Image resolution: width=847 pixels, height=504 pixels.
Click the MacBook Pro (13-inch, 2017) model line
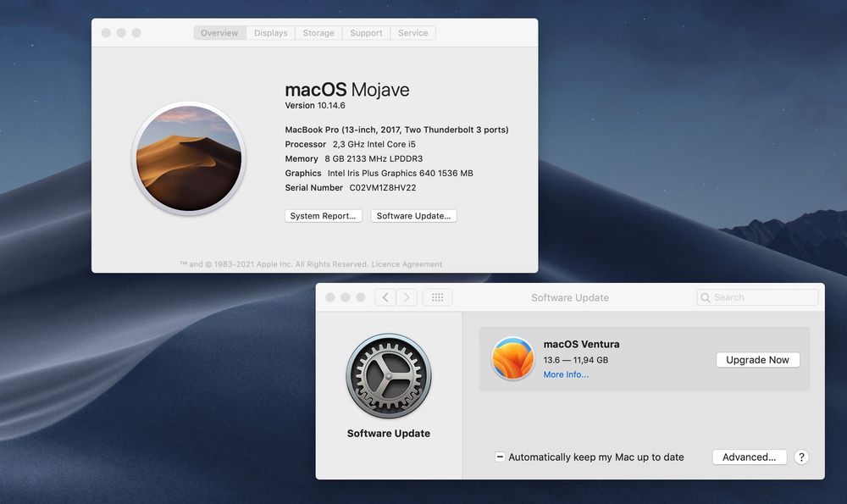pyautogui.click(x=396, y=130)
